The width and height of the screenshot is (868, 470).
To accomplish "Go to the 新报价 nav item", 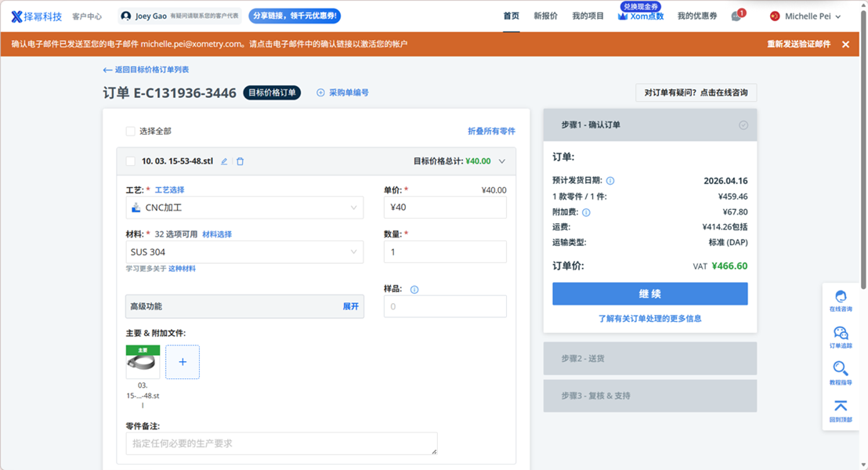I will 545,16.
